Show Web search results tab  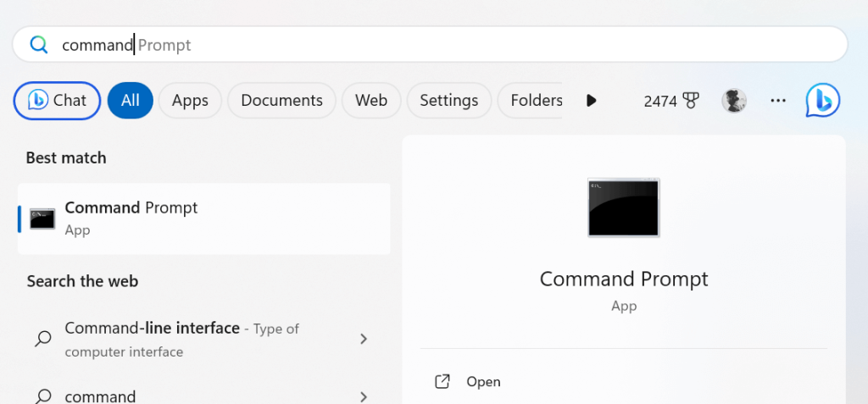[371, 101]
